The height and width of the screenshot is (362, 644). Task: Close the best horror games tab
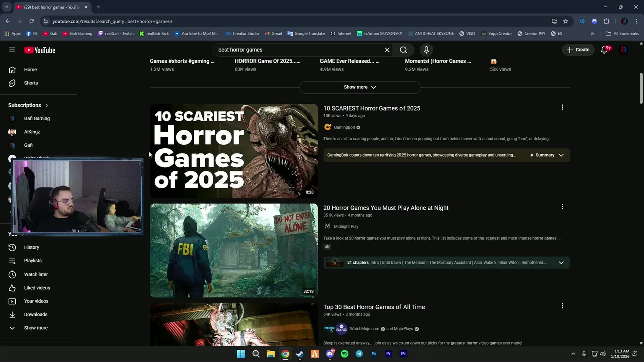point(86,7)
